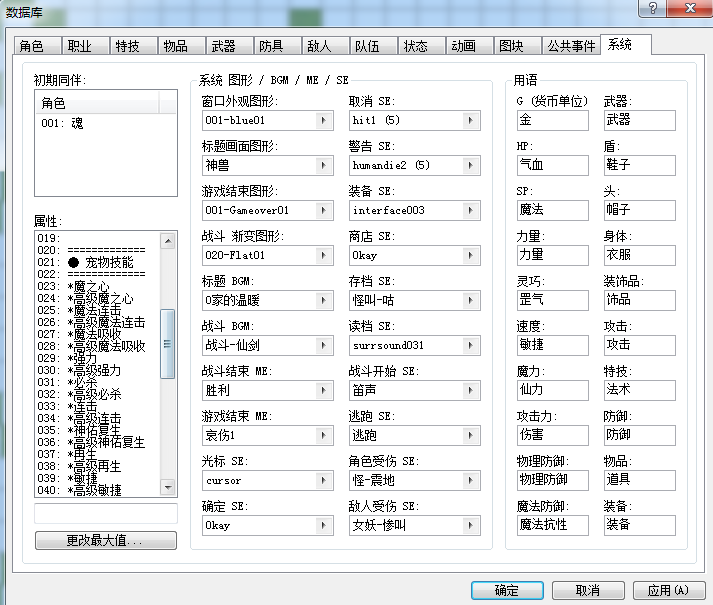Image resolution: width=713 pixels, height=605 pixels.
Task: Open the 取消 SE selector arrow
Action: [x=471, y=121]
